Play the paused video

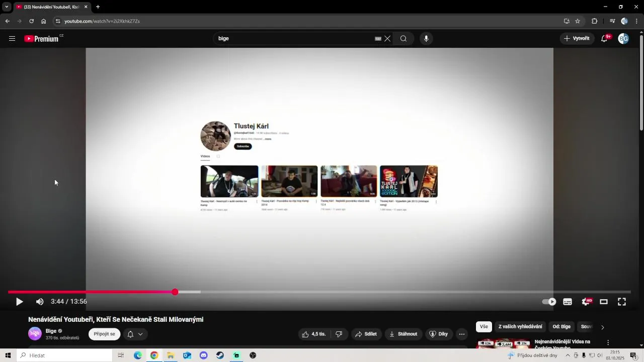(19, 302)
